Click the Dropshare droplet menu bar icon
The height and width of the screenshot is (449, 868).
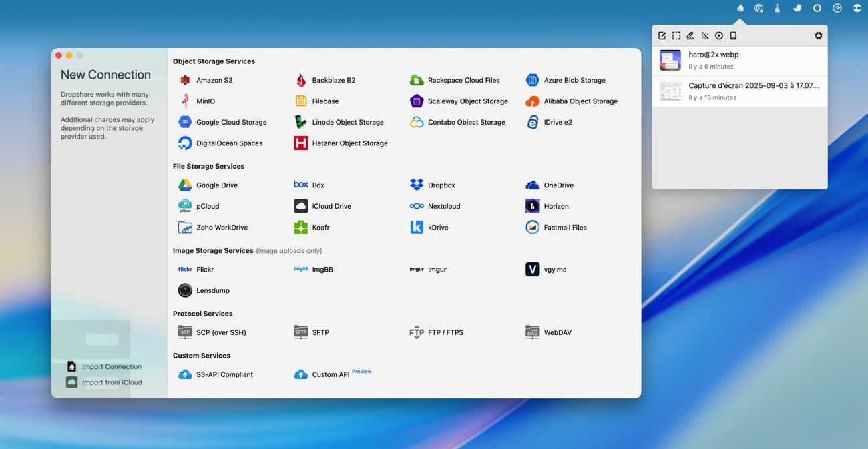coord(740,9)
